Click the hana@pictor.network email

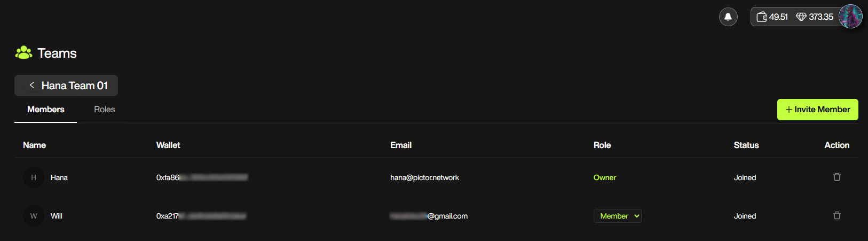pos(424,177)
